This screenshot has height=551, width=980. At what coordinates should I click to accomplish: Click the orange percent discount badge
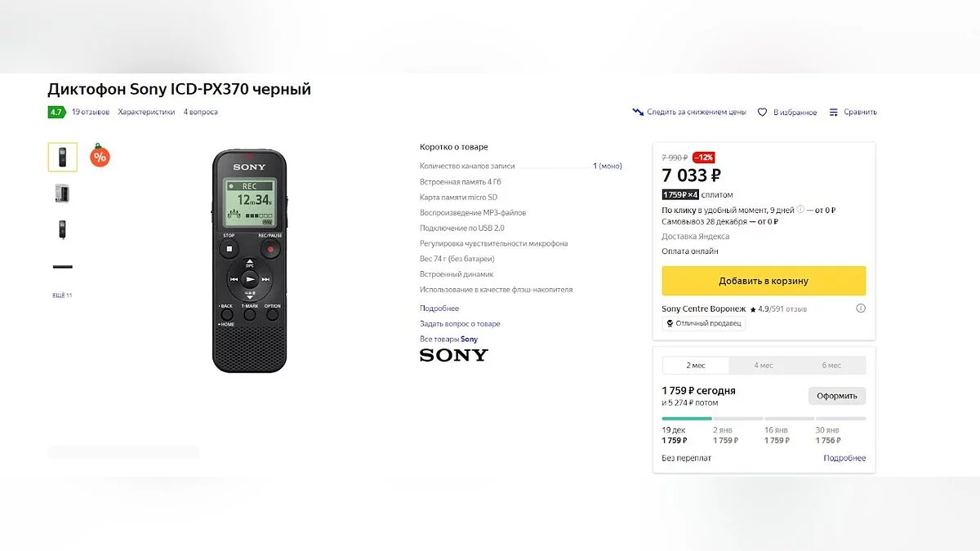pyautogui.click(x=100, y=156)
